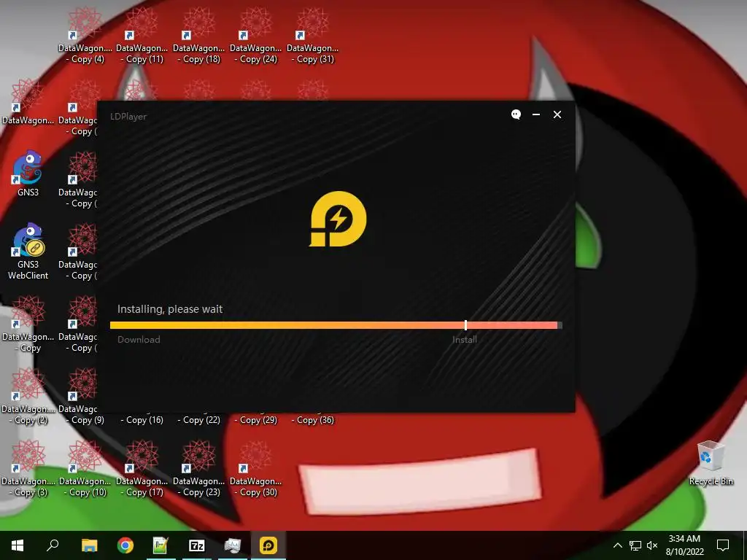Click the white marker on the progress bar

(465, 325)
